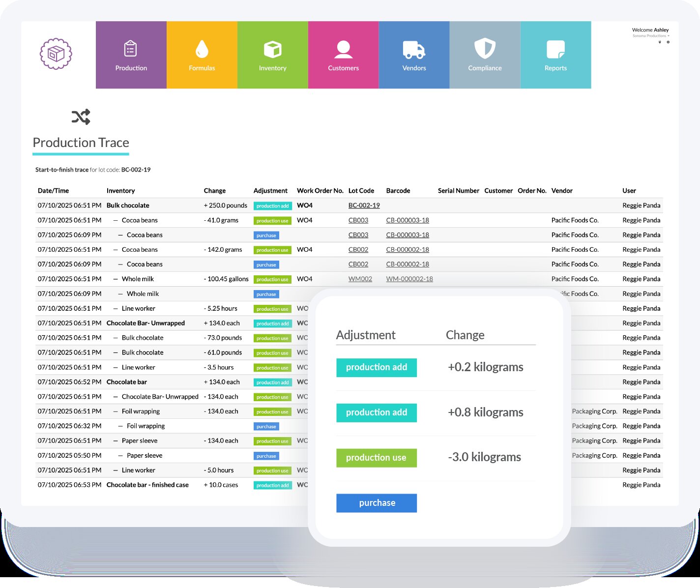Expand the Sonoma Productions dropdown
Viewport: 700px width, 588px height.
(651, 36)
